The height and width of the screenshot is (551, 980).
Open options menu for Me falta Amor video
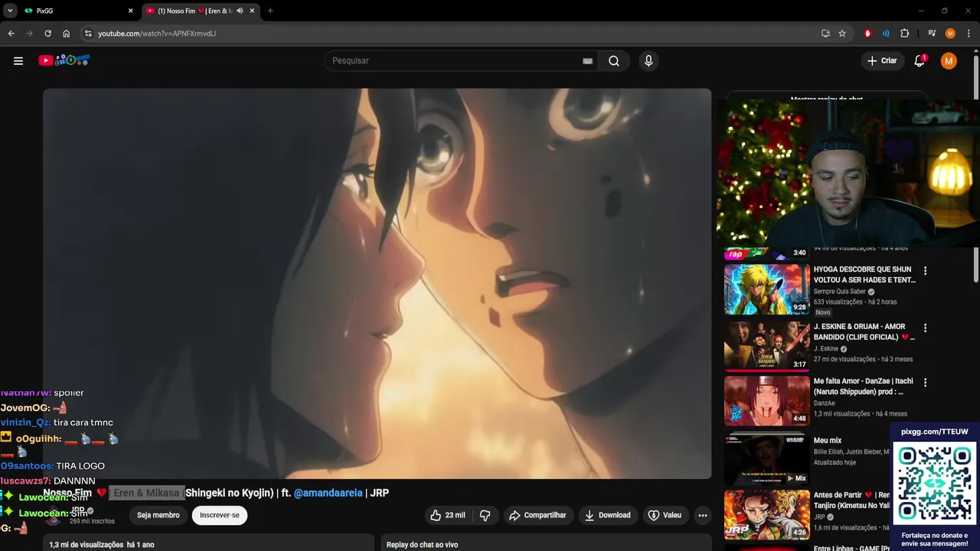click(925, 383)
